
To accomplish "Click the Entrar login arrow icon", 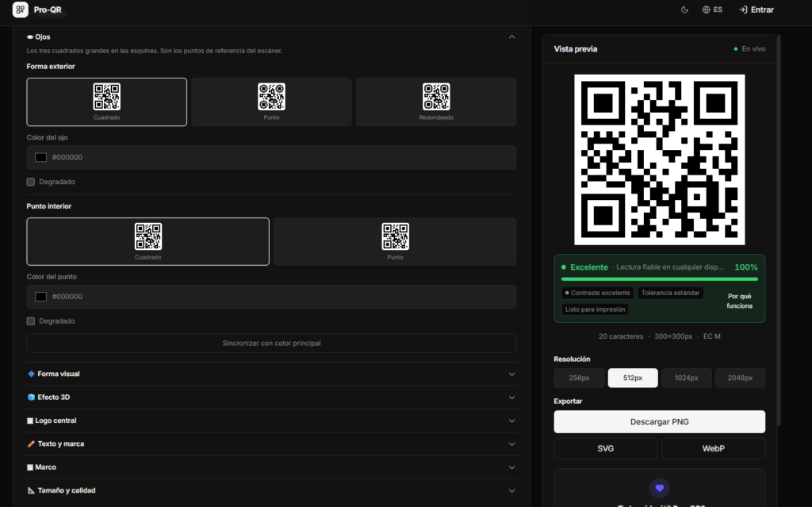I will click(743, 10).
